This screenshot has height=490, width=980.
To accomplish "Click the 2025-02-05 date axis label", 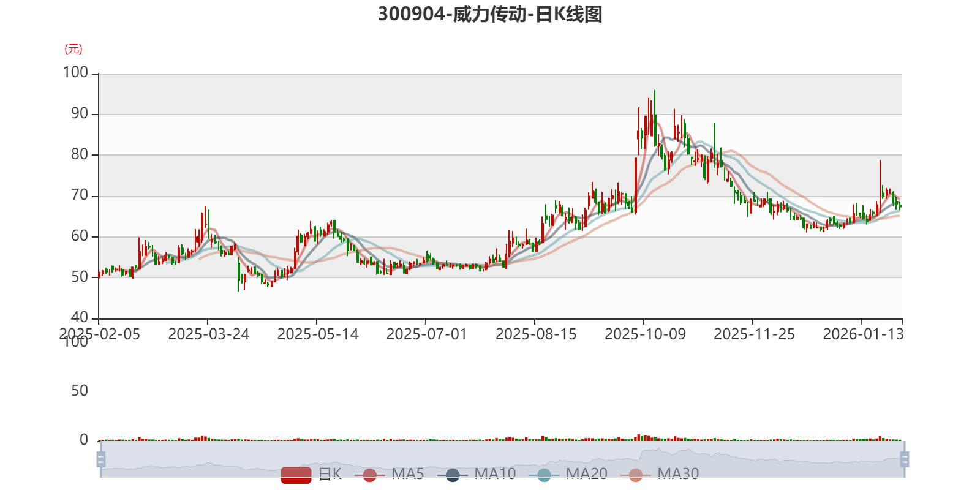I will [x=99, y=334].
